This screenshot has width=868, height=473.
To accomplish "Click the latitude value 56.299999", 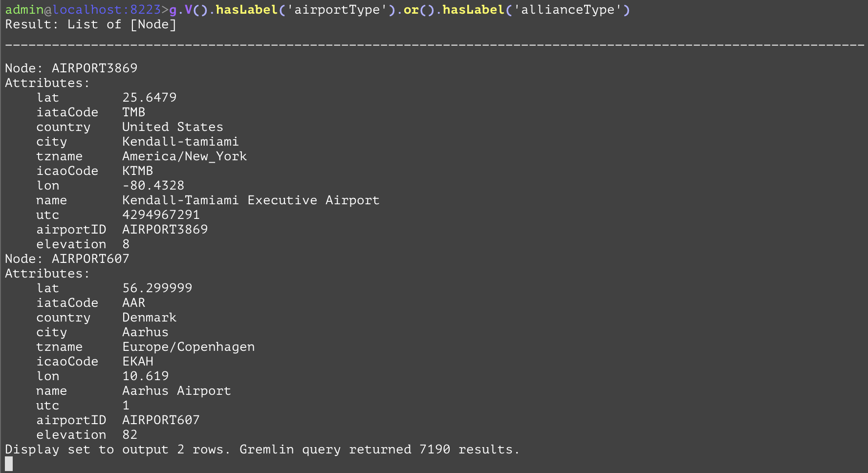I will [x=157, y=288].
